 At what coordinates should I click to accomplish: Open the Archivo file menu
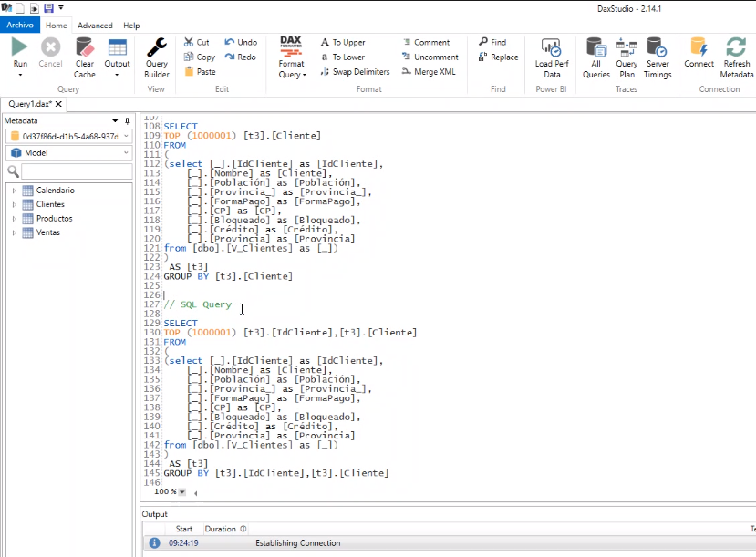(20, 25)
